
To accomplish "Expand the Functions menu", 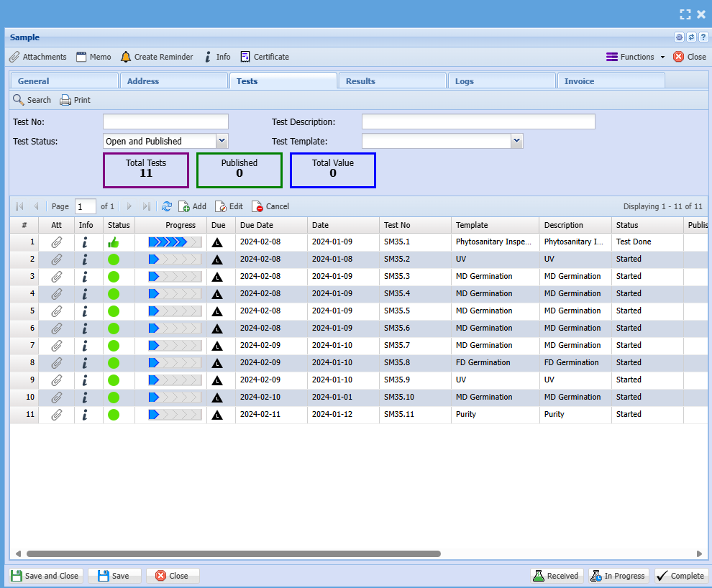I will [636, 57].
